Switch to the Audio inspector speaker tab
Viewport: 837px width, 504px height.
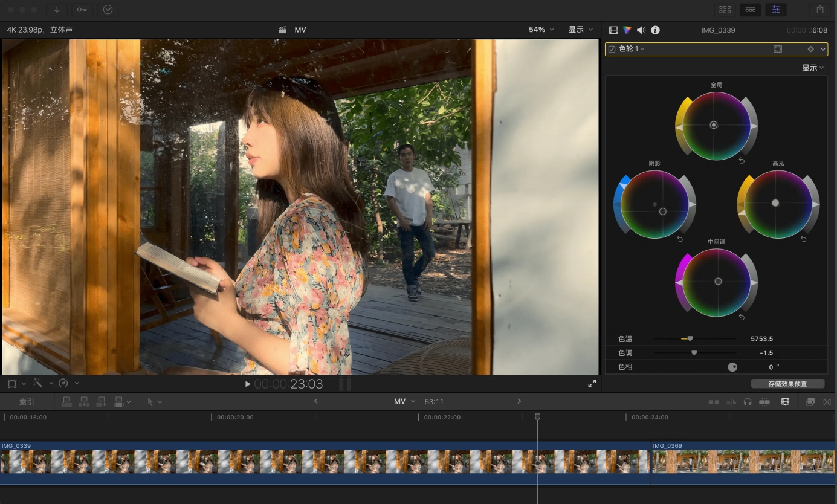tap(641, 30)
